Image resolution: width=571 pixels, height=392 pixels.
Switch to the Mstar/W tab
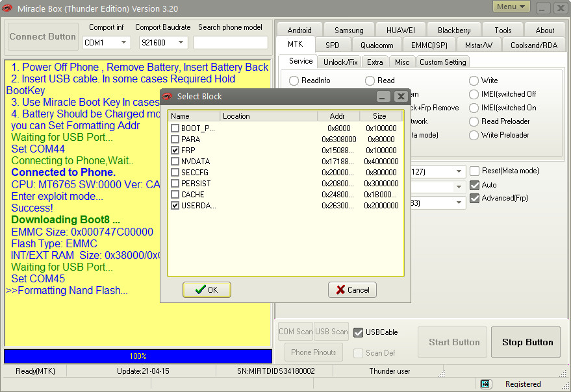click(479, 45)
